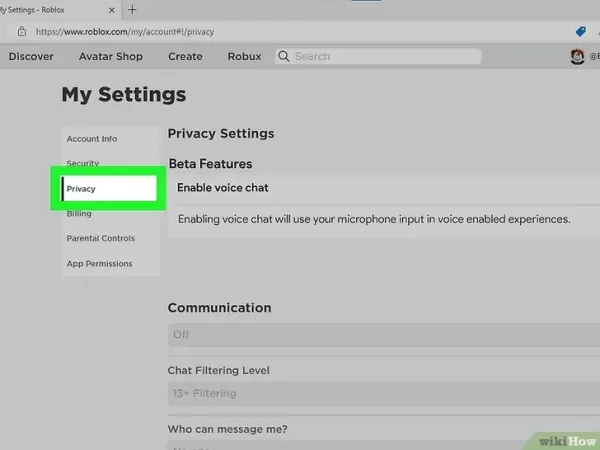Select Privacy in settings sidebar
600x450 pixels.
(109, 188)
